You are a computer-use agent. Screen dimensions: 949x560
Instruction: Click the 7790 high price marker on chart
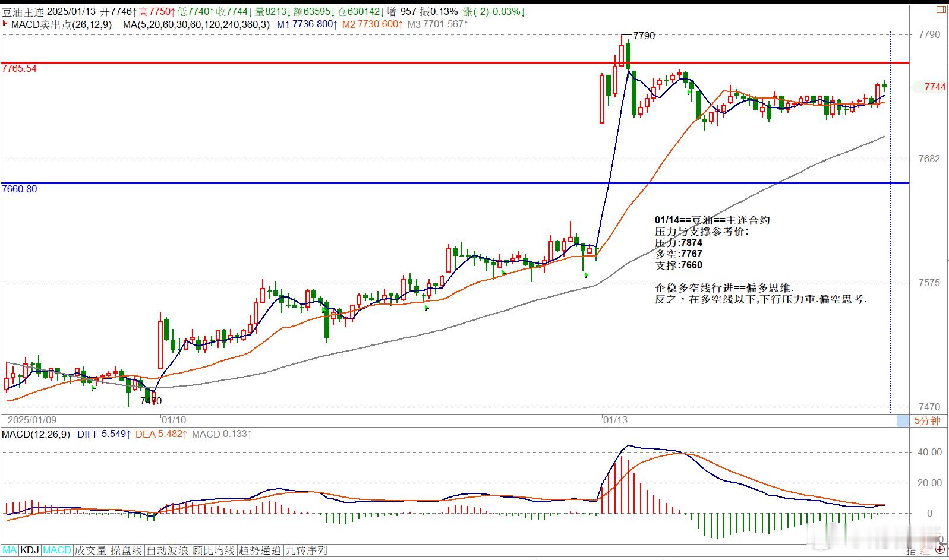[644, 36]
